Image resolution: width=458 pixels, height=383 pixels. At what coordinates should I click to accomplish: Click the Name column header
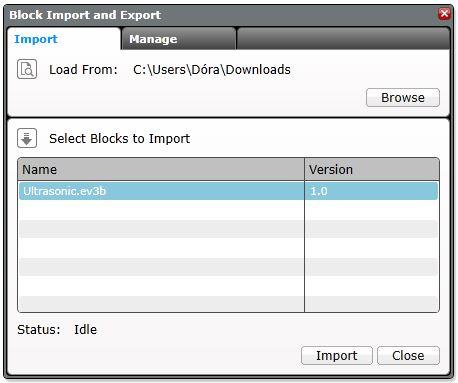pyautogui.click(x=161, y=169)
